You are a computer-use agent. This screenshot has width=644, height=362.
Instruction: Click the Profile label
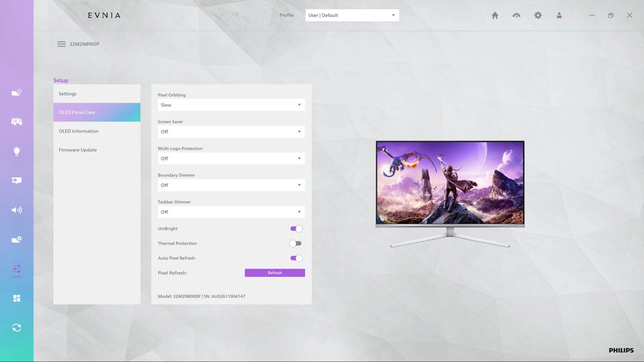tap(287, 15)
